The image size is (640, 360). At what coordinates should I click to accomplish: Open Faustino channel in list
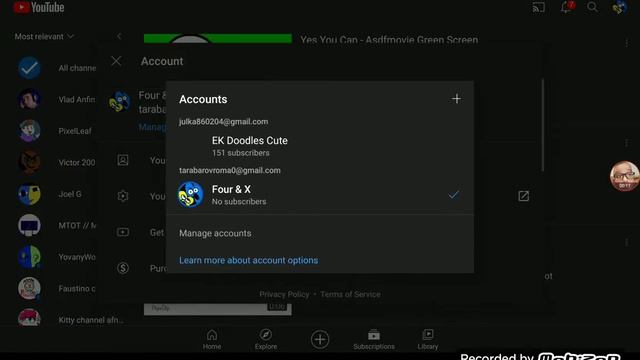pyautogui.click(x=56, y=288)
